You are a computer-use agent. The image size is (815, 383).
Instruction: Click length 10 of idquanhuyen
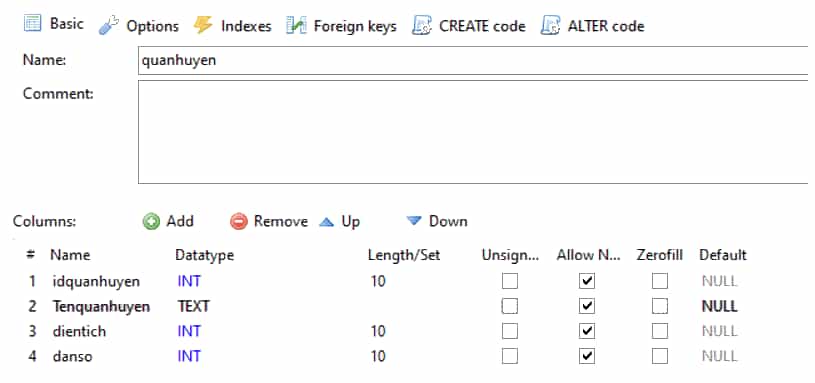378,282
